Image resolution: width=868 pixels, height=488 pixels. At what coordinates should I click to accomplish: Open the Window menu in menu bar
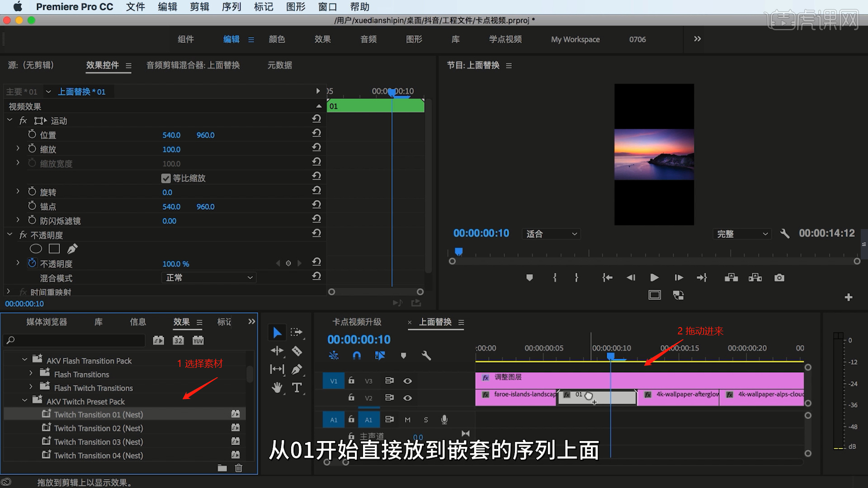click(x=328, y=7)
